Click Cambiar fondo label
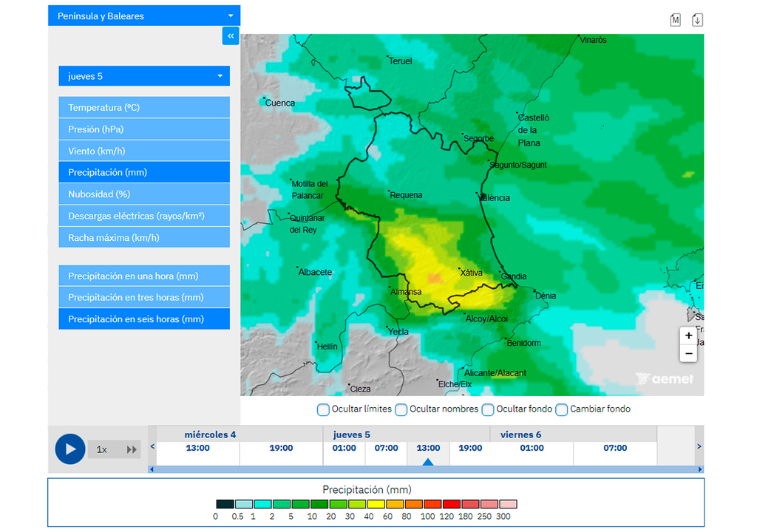 coord(600,409)
